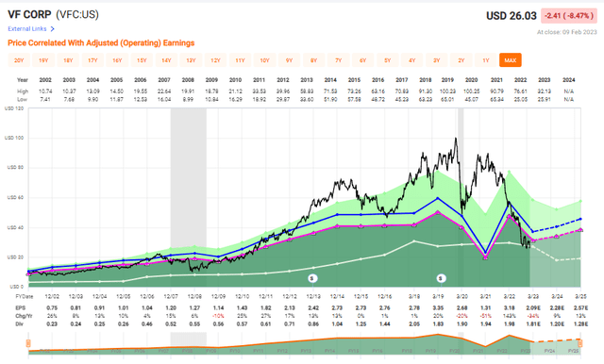
Task: Switch to 3Y time range
Action: coord(437,60)
